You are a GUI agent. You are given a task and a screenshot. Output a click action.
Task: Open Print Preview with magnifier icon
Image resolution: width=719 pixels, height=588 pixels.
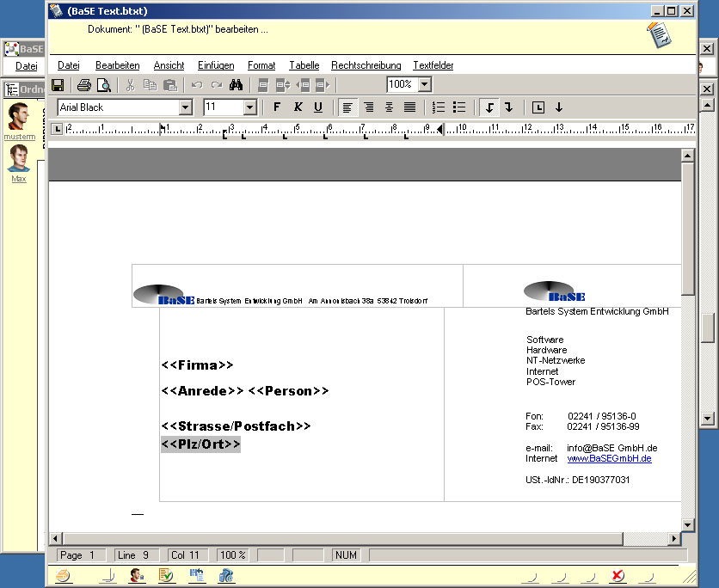click(104, 85)
